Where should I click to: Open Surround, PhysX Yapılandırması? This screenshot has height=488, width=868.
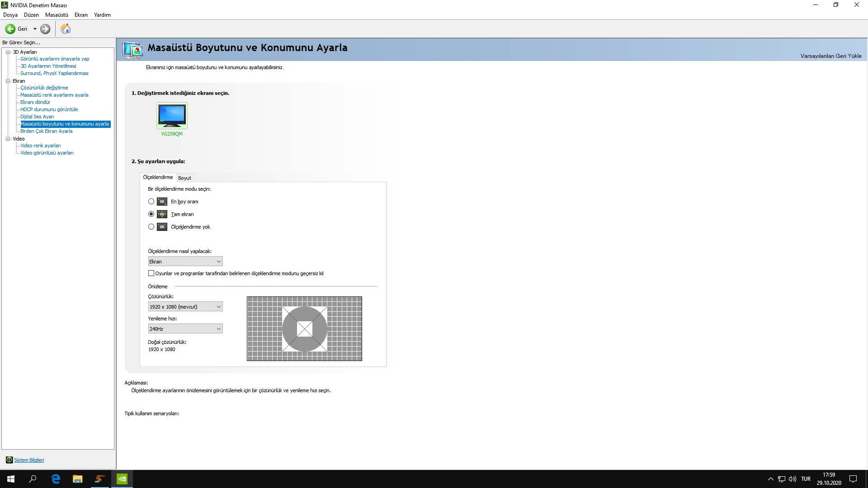pos(54,73)
